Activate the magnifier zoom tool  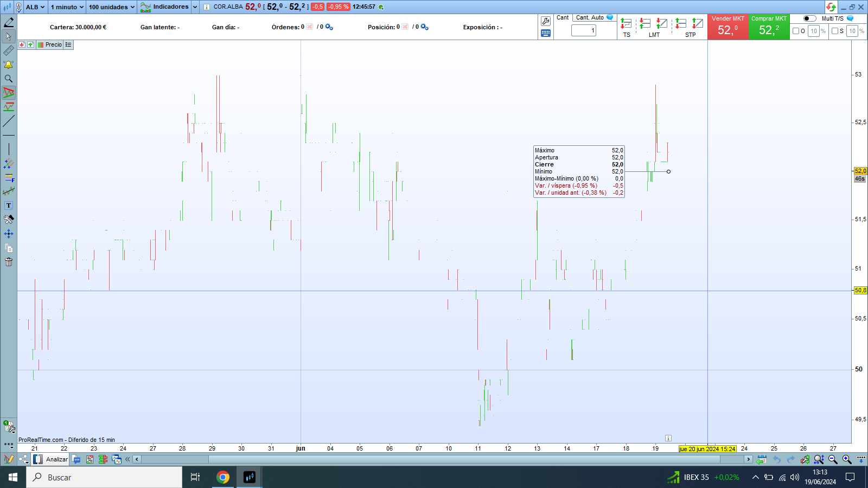coord(9,79)
